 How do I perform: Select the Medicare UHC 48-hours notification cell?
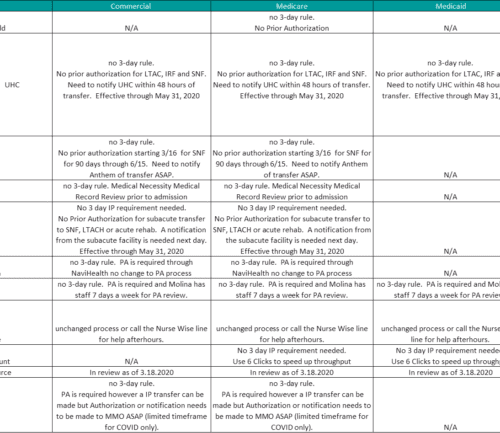pos(292,85)
